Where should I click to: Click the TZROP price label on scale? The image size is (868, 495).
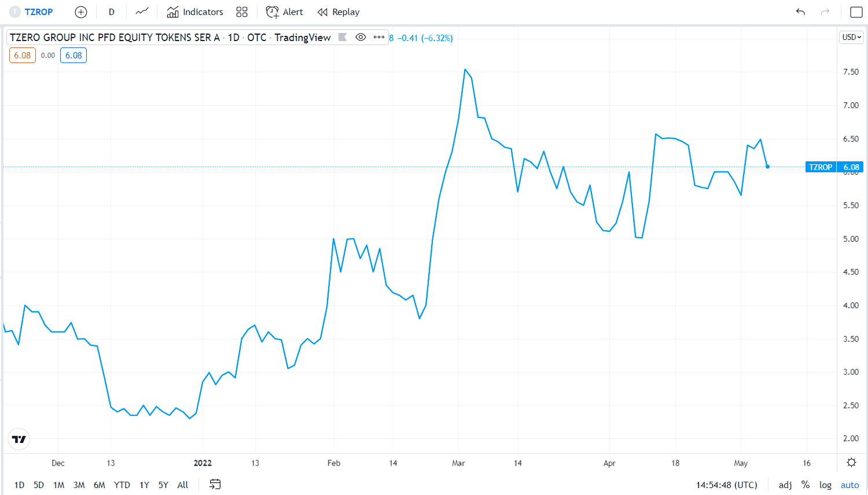click(821, 167)
